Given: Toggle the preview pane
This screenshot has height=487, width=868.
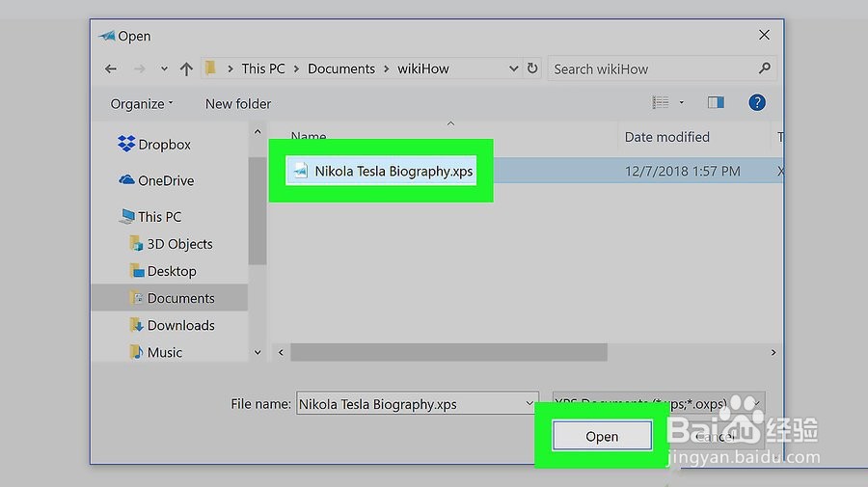Looking at the screenshot, I should tap(716, 102).
